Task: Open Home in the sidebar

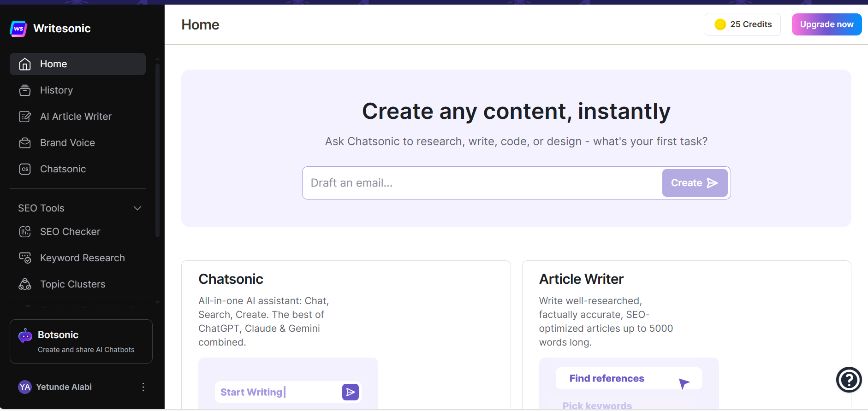Action: (77, 64)
